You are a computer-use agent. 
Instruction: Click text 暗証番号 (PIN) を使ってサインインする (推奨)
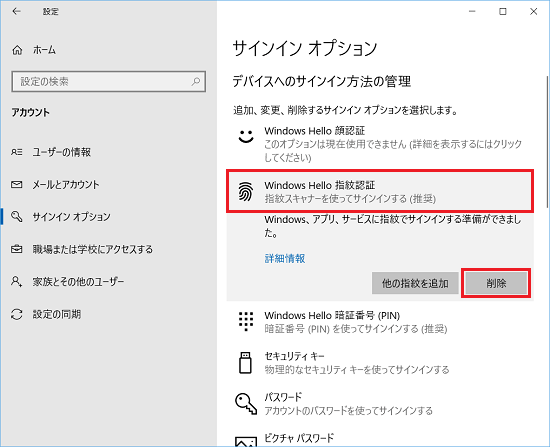[x=356, y=329]
